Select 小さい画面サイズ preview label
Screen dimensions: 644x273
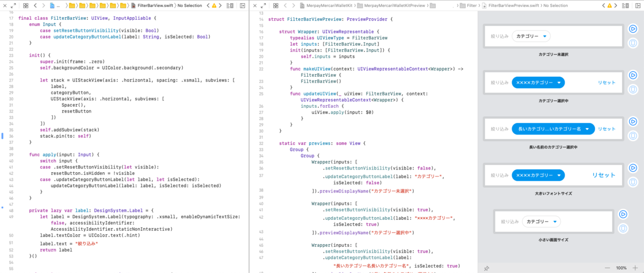point(553,239)
